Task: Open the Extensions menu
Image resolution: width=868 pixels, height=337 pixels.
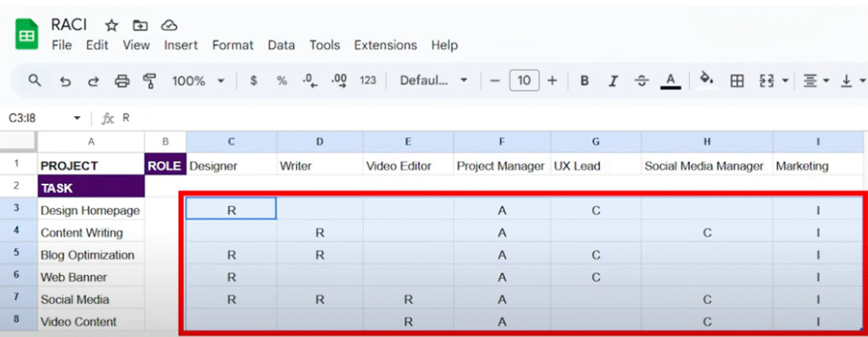Action: coord(386,46)
